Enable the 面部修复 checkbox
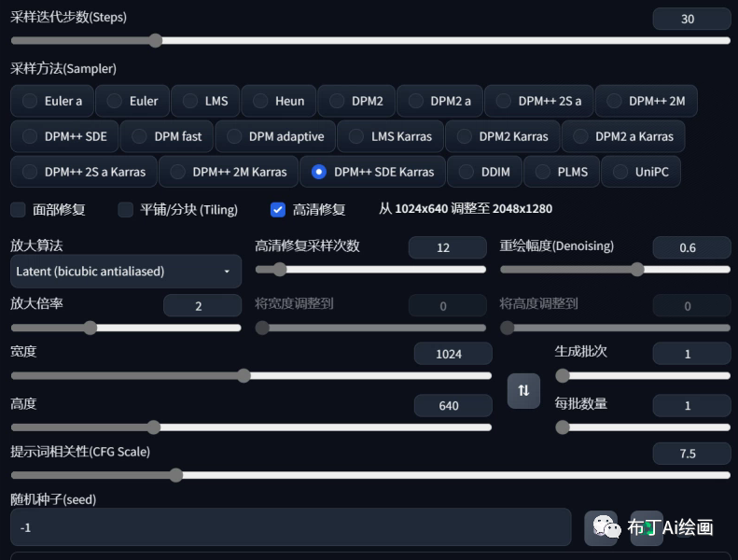 point(19,210)
